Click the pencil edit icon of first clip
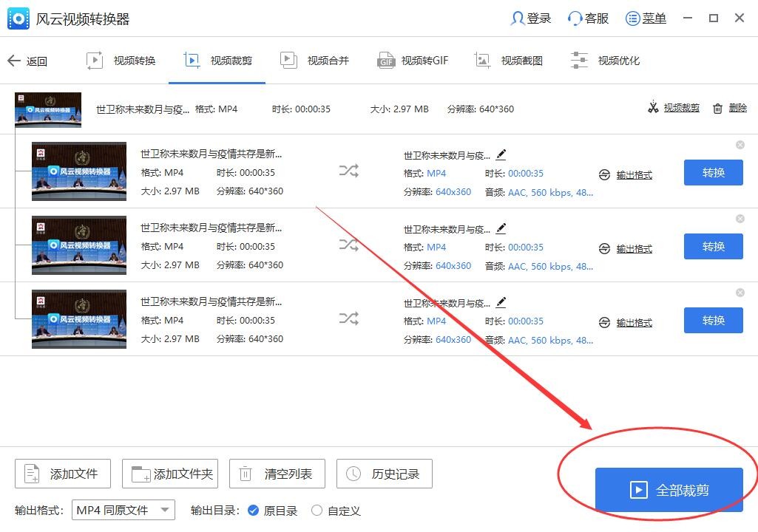 501,154
